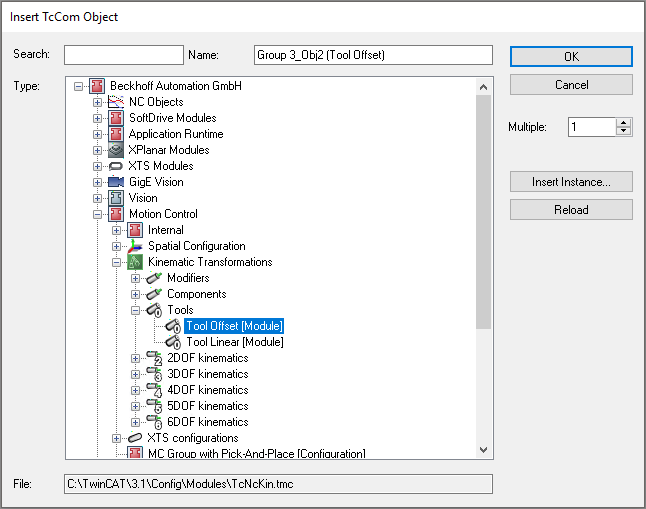Click the 2DOF kinematics icon
Viewport: 646px width, 509px height.
click(x=154, y=358)
